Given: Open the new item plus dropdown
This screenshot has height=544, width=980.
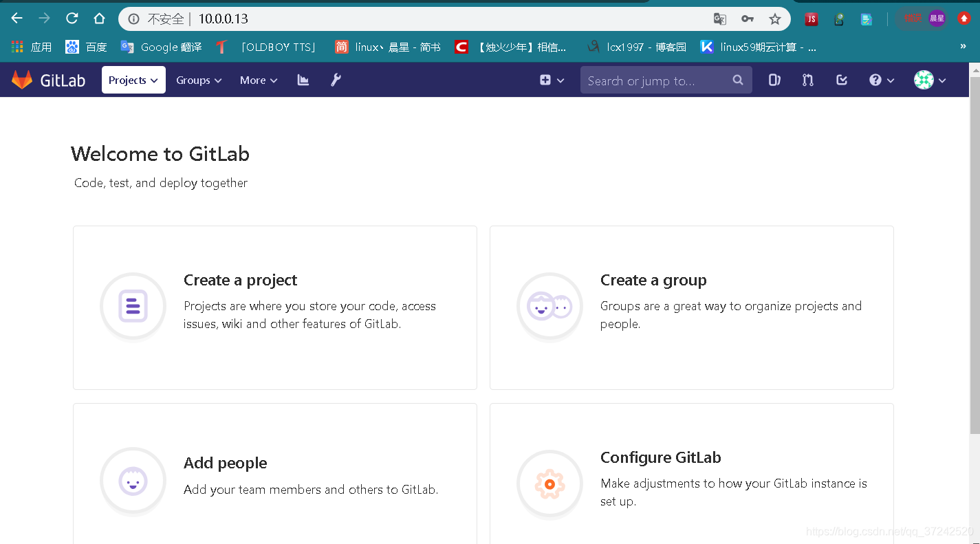Looking at the screenshot, I should point(552,80).
